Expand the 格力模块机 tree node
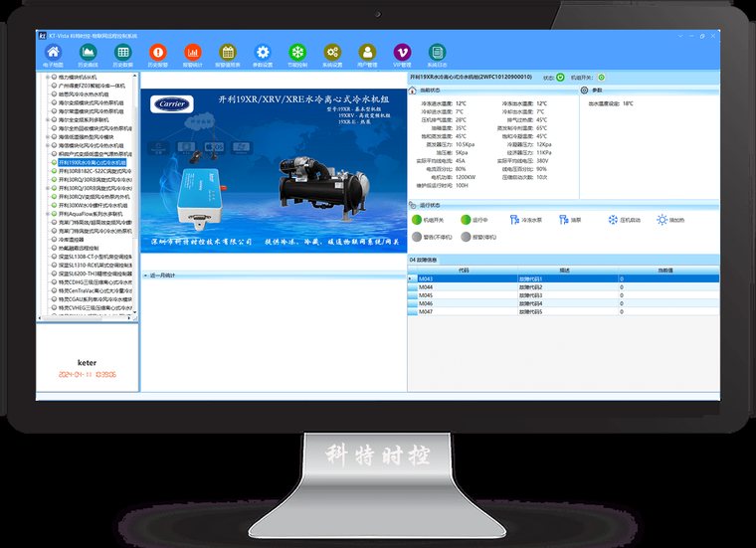This screenshot has width=756, height=548. click(48, 78)
